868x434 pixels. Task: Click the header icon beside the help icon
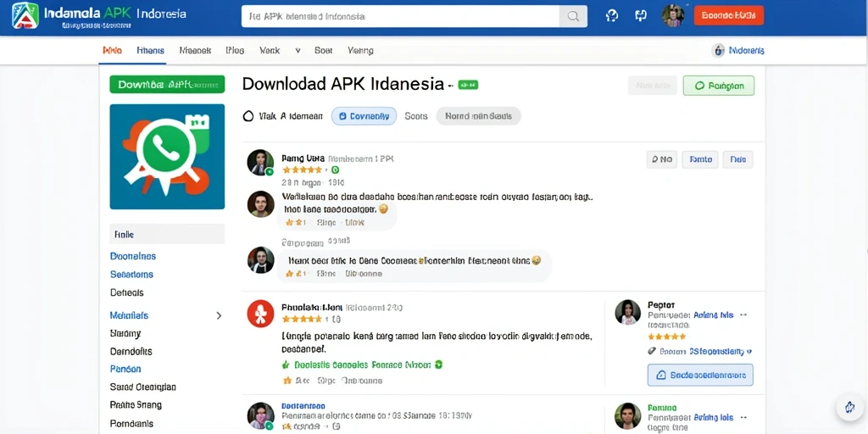click(x=641, y=16)
